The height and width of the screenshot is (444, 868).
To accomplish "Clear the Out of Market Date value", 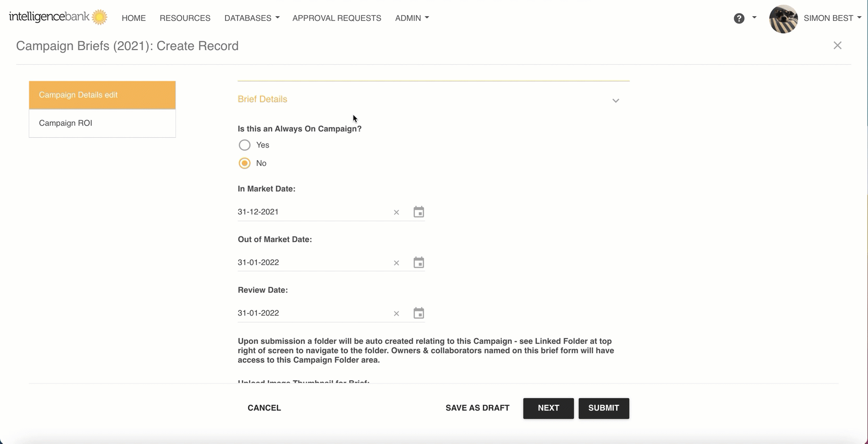I will 396,263.
